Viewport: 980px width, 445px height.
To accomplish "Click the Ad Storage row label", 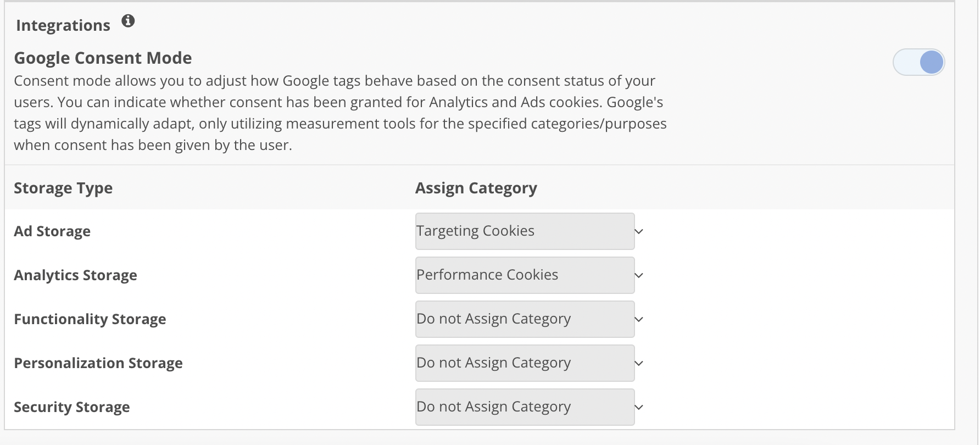I will pyautogui.click(x=52, y=231).
